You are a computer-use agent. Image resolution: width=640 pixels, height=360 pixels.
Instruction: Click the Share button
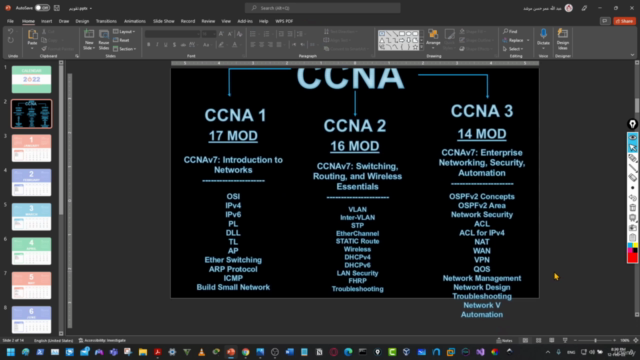(624, 21)
